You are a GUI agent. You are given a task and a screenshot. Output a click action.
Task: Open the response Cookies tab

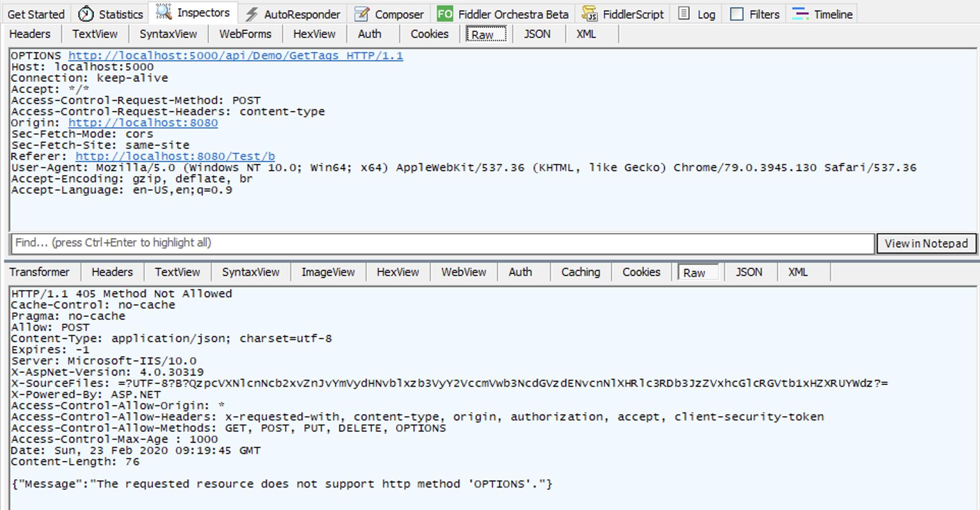point(641,272)
